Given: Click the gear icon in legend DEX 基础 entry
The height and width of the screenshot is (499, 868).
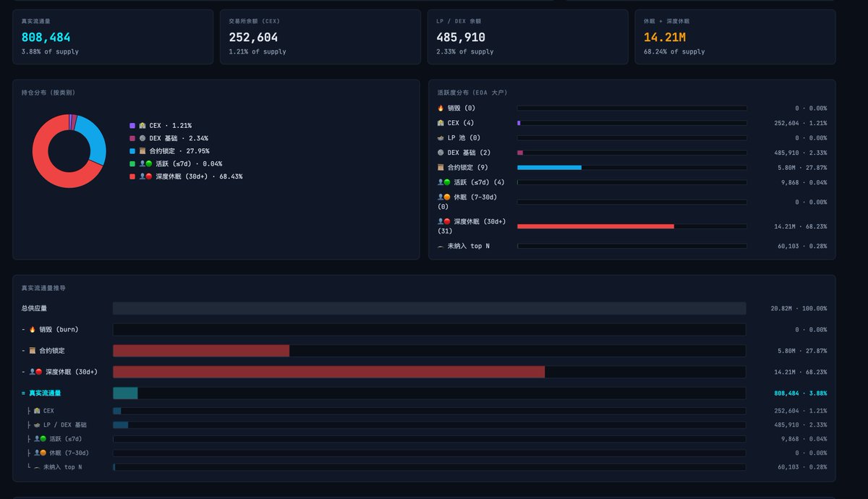Looking at the screenshot, I should click(142, 138).
